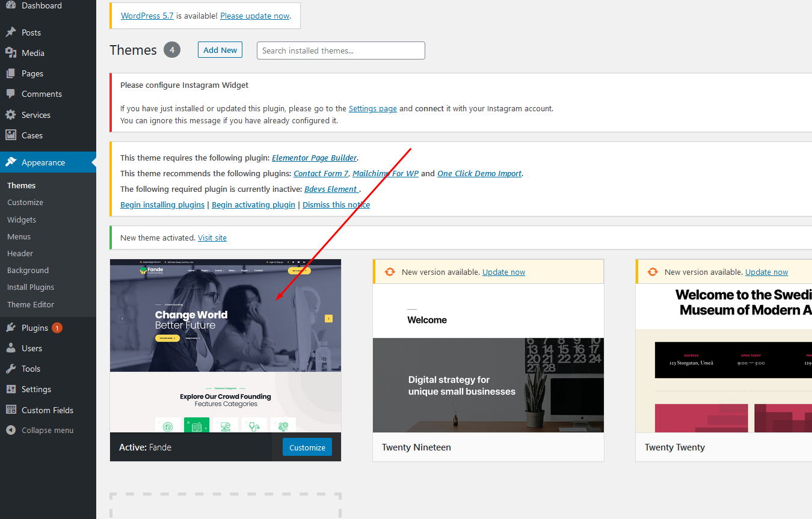This screenshot has width=812, height=519.
Task: Click the Posts pushpin icon
Action: pyautogui.click(x=11, y=32)
